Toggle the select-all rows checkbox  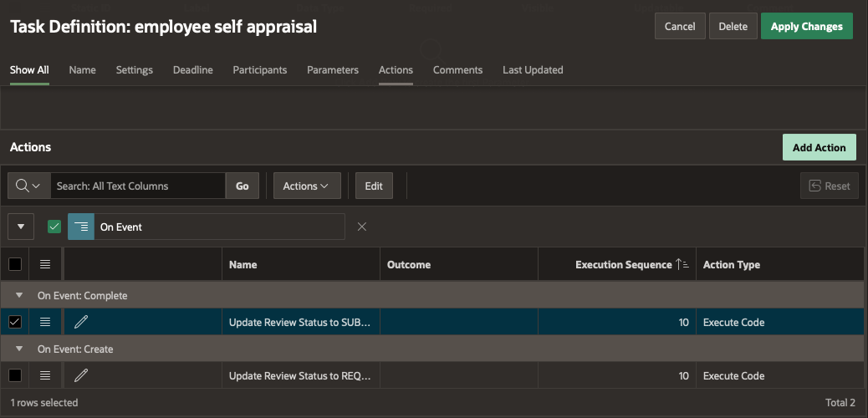(15, 264)
